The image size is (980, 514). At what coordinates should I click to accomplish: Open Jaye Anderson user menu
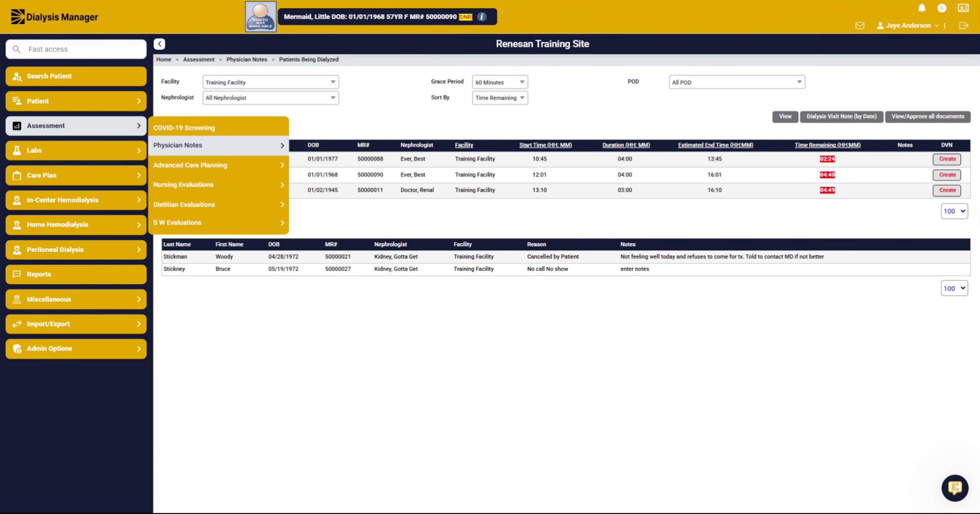point(908,25)
